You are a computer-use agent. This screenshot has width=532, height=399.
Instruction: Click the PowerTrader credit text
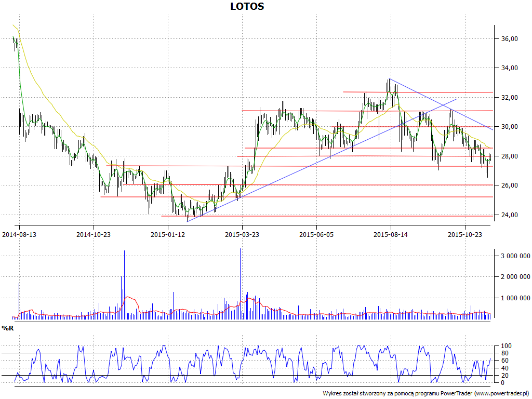[425, 393]
